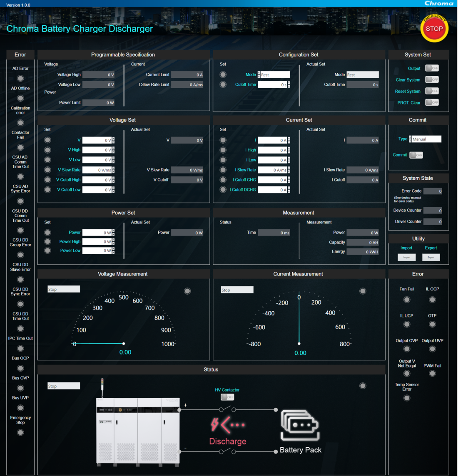Click the Fan Fail indicator LED
Viewport: 458px width, 476px height.
pos(407,300)
